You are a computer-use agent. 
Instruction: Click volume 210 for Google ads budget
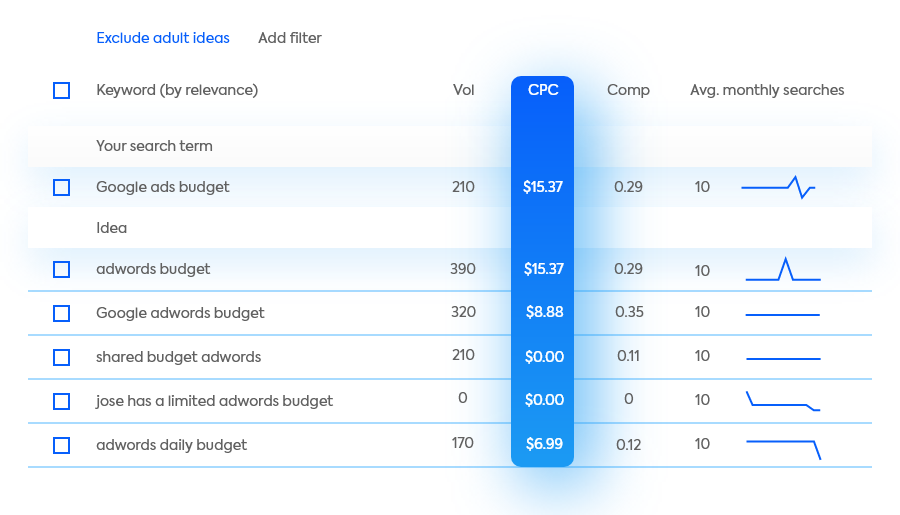point(463,187)
